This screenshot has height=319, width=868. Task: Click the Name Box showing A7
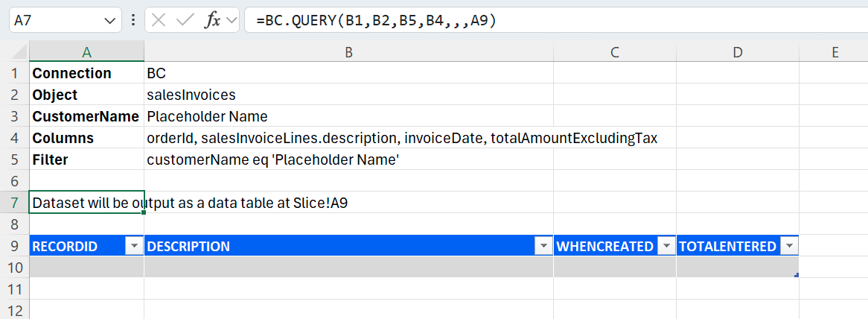point(52,21)
